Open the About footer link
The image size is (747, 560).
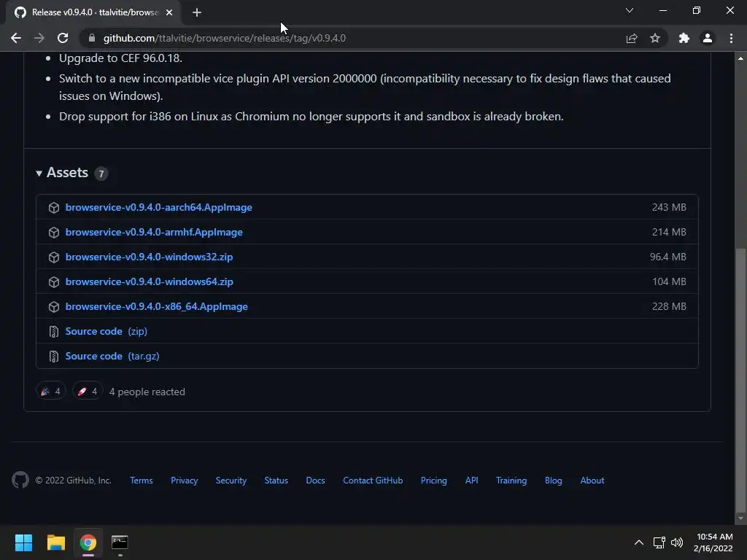(x=592, y=481)
